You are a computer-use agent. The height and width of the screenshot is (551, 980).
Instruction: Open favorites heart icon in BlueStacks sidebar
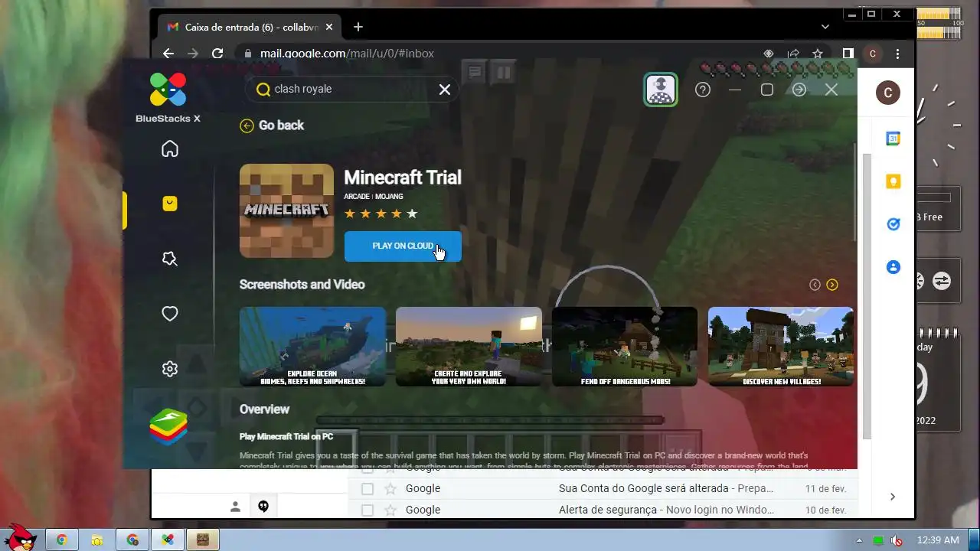pyautogui.click(x=170, y=314)
